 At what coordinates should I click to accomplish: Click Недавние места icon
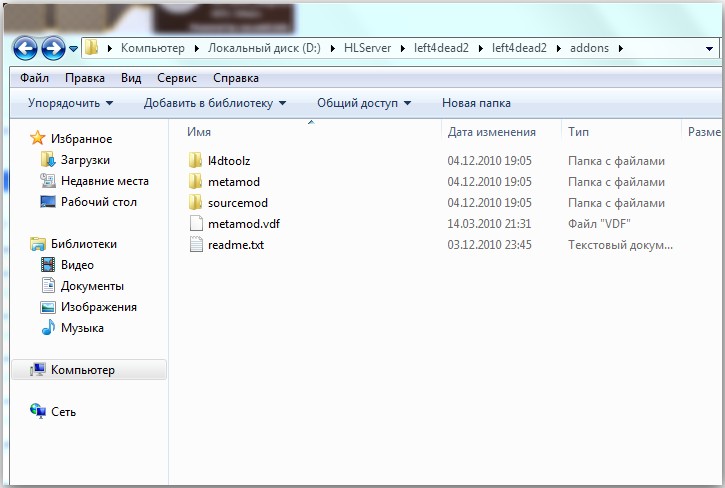[x=48, y=180]
